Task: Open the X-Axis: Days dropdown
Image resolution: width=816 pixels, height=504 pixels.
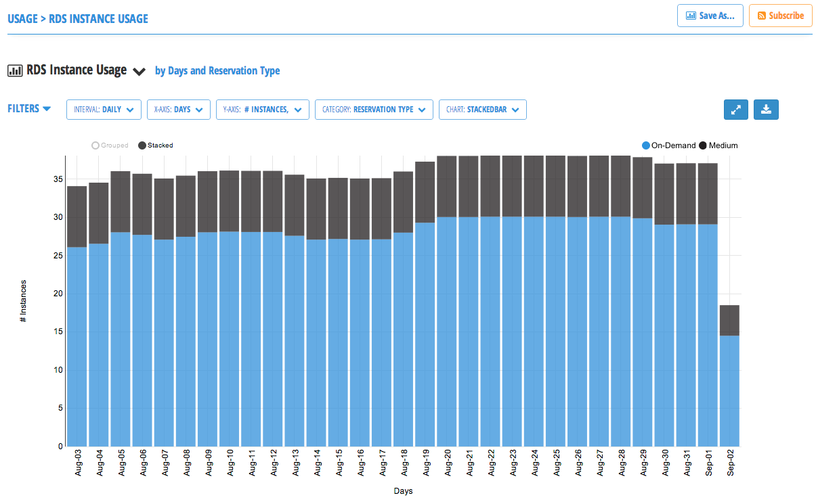Action: tap(179, 110)
